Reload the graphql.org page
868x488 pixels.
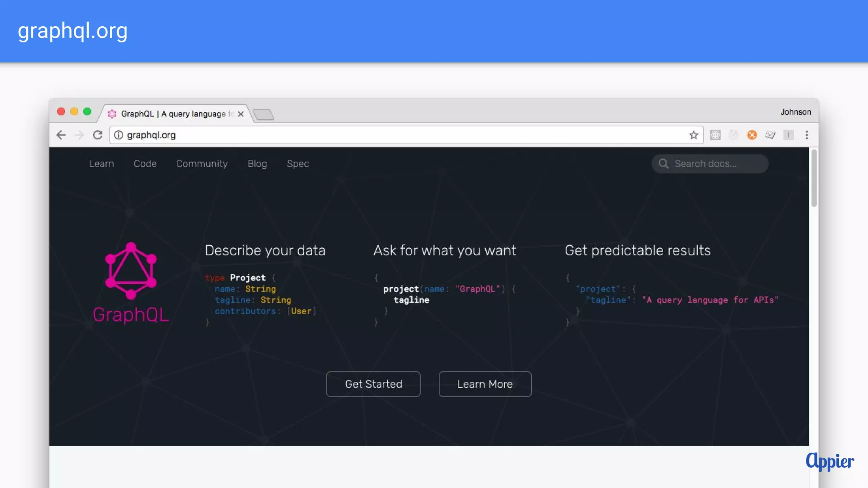(98, 135)
